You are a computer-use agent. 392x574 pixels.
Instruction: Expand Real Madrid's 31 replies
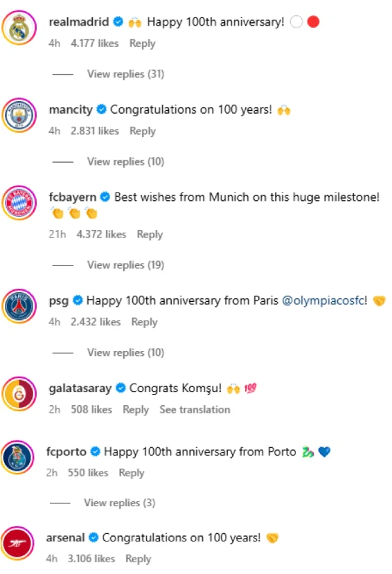coord(125,74)
